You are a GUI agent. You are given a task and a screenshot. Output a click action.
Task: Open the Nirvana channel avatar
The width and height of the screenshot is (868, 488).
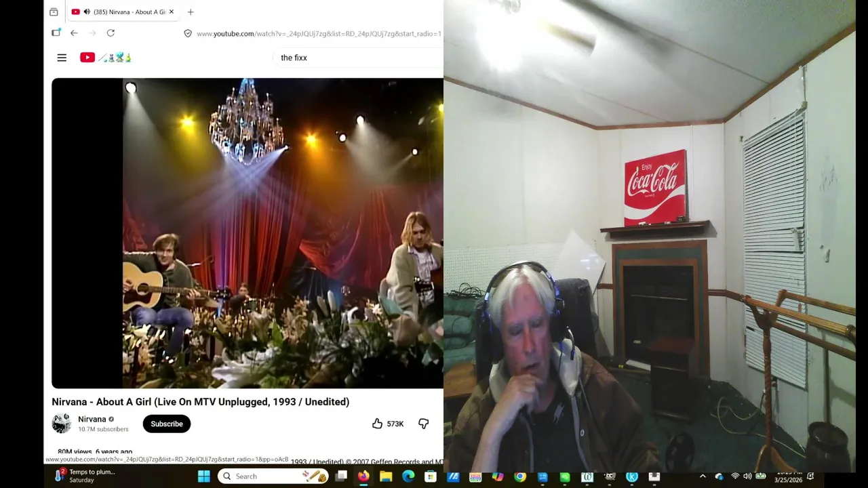pos(62,424)
